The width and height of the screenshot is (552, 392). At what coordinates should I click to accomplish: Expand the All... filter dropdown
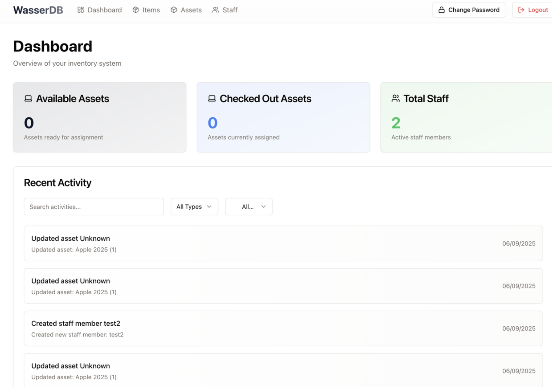[249, 206]
